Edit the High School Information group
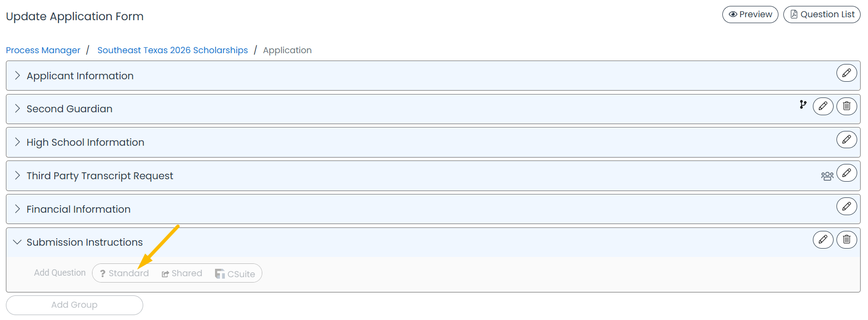Viewport: 868px width, 320px height. pos(846,140)
